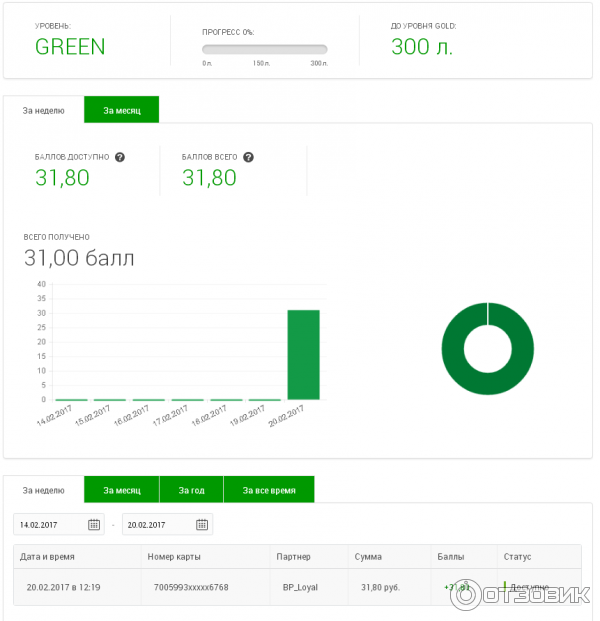Choose За месяц tab above the date range
The height and width of the screenshot is (621, 600).
coord(121,490)
